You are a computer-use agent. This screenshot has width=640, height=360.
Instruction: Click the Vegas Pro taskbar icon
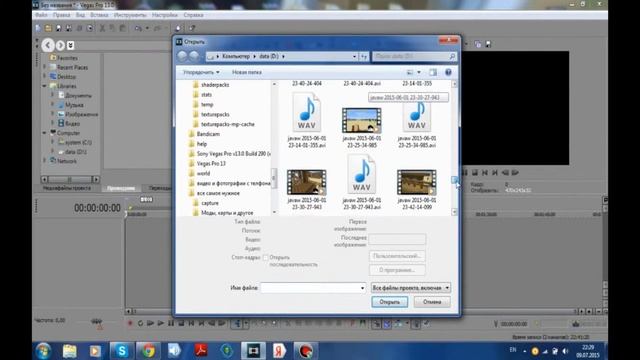pos(253,351)
